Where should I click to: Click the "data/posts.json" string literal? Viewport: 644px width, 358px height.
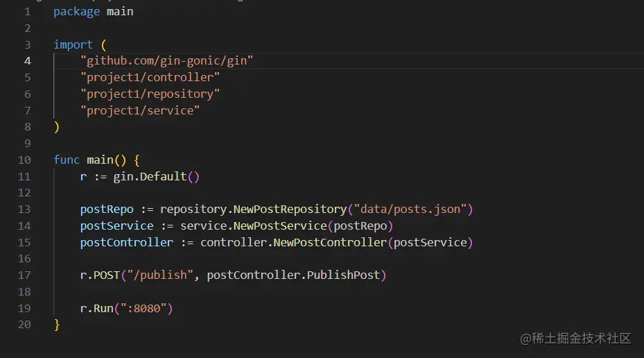coord(410,210)
